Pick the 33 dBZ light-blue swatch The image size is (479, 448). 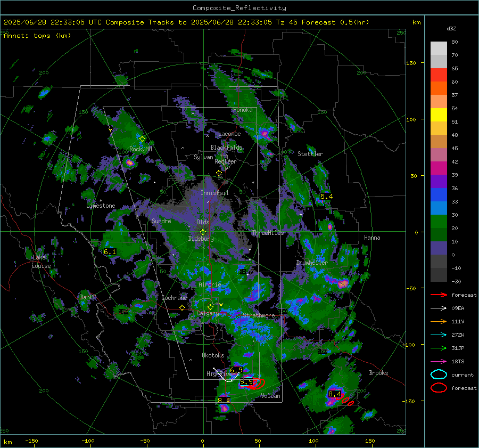pos(439,208)
